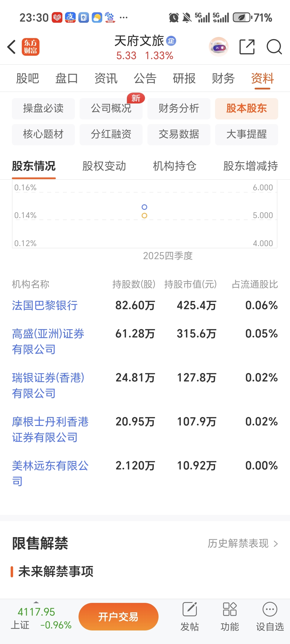This screenshot has height=644, width=290.
Task: Tap the share icon in header
Action: (x=247, y=47)
